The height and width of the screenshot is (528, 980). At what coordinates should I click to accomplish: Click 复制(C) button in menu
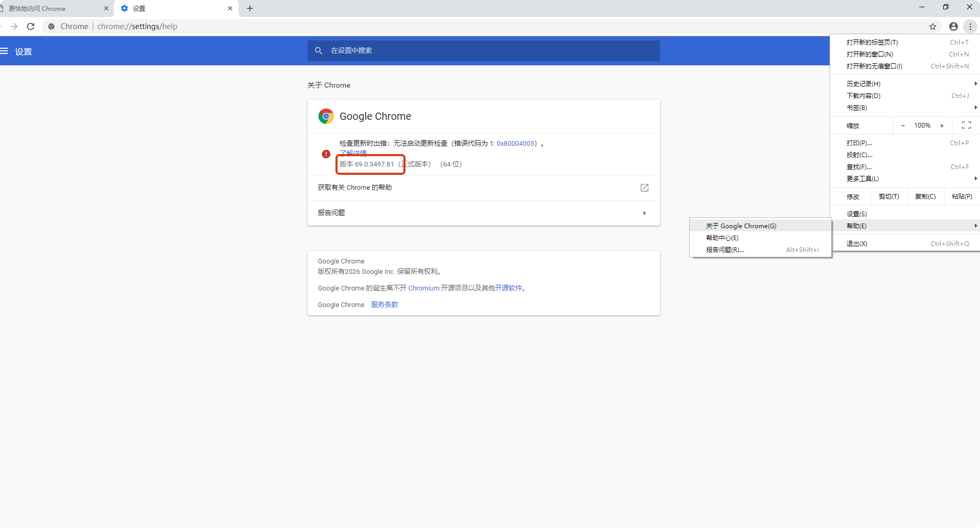click(x=925, y=197)
